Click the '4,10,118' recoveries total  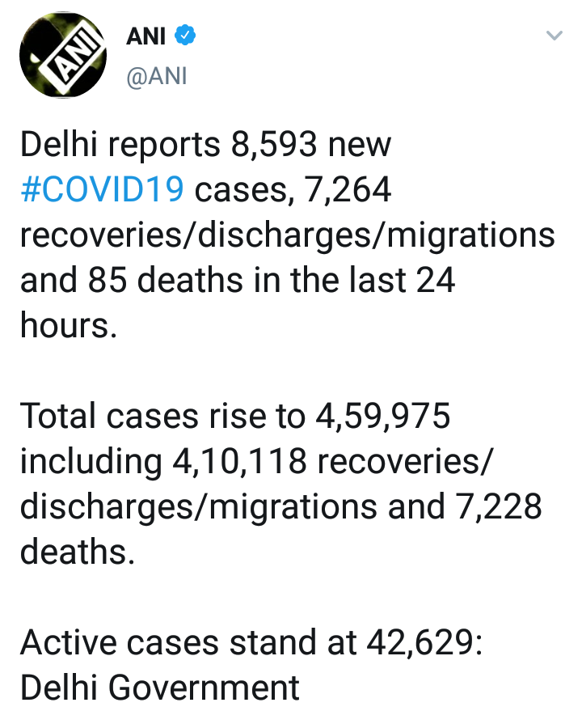tap(238, 462)
